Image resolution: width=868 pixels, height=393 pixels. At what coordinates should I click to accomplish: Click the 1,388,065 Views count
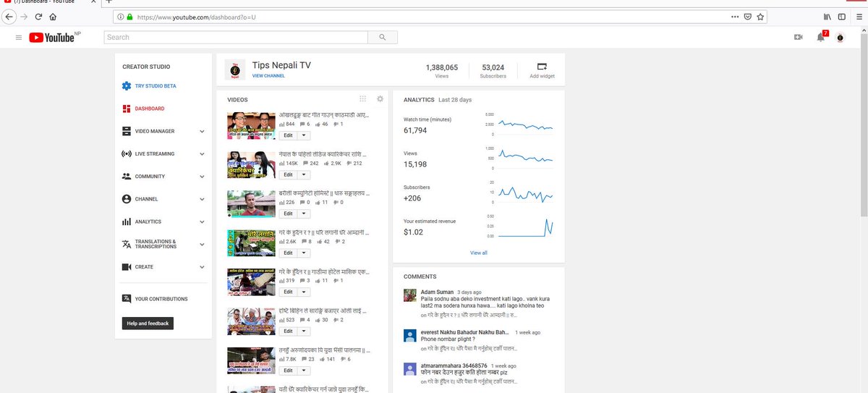coord(442,67)
